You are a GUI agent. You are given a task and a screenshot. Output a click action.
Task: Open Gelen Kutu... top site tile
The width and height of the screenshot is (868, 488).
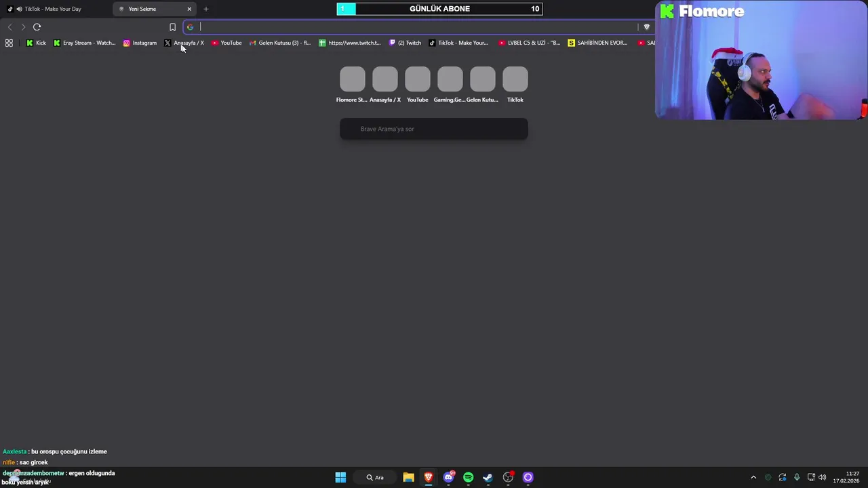point(482,85)
